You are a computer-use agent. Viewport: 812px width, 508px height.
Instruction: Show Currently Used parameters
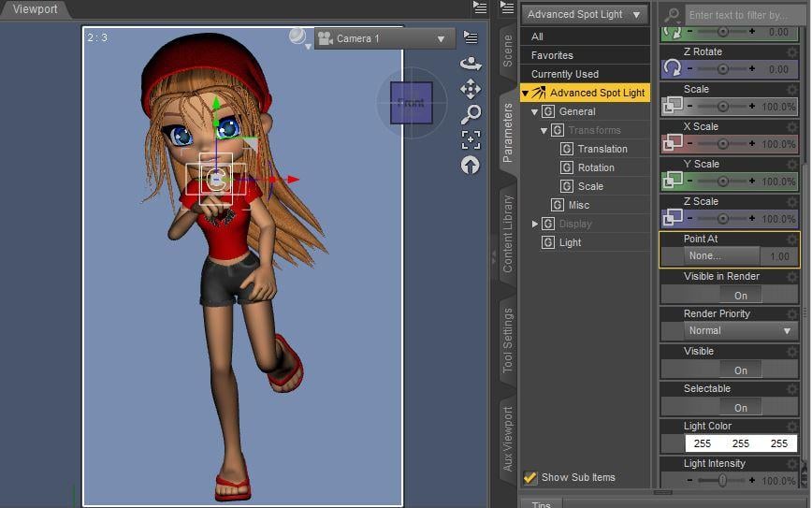click(585, 74)
